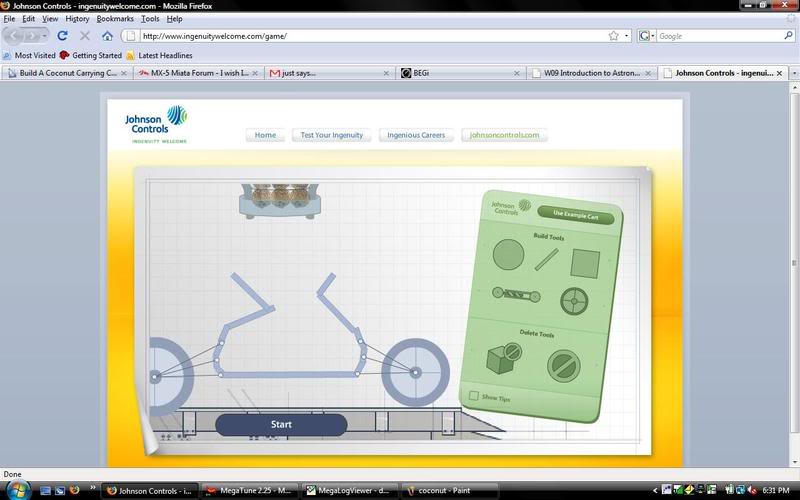Open the search engine selector dropdown
800x500 pixels.
(646, 36)
